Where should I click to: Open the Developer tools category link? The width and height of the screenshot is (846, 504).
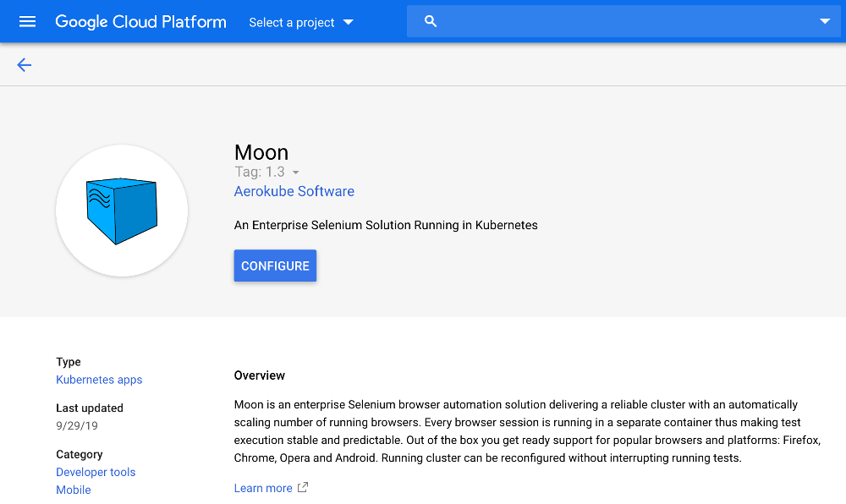click(x=96, y=472)
